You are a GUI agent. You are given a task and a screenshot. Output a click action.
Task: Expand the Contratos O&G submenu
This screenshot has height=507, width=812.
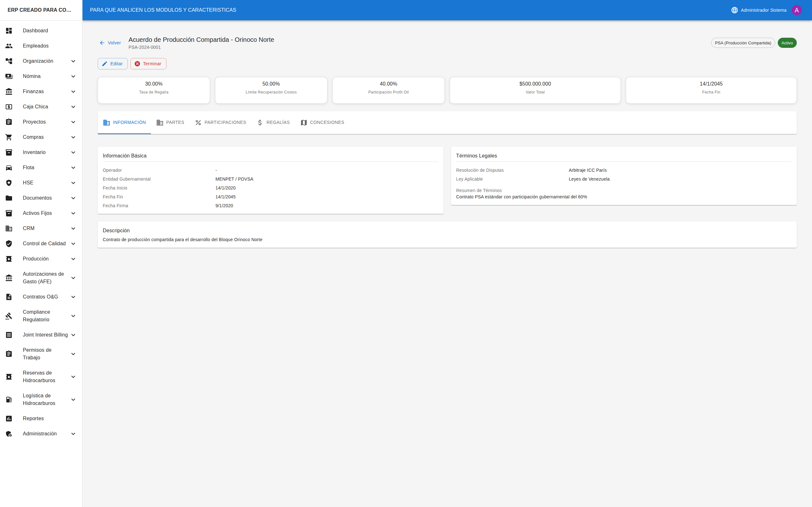click(x=73, y=297)
